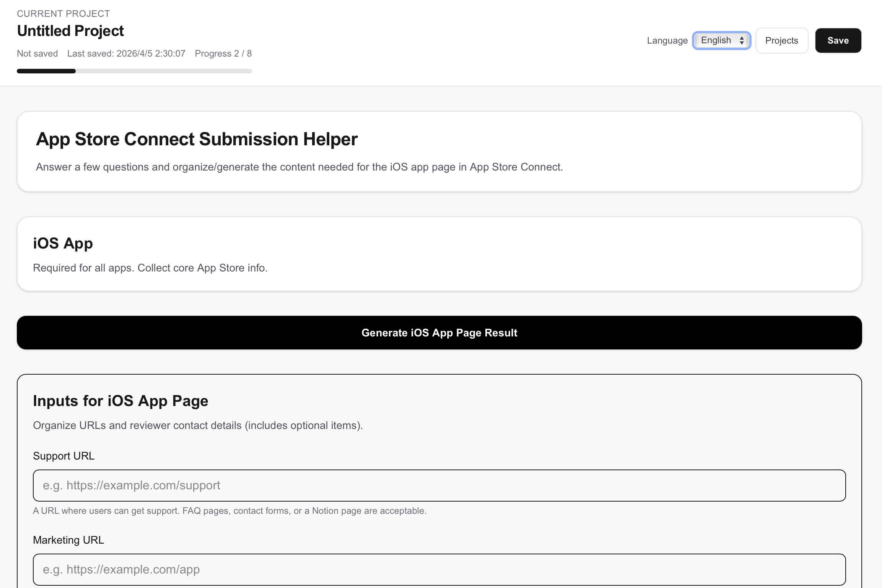The width and height of the screenshot is (882, 588).
Task: Click the progress bar under the project title
Action: tap(134, 71)
